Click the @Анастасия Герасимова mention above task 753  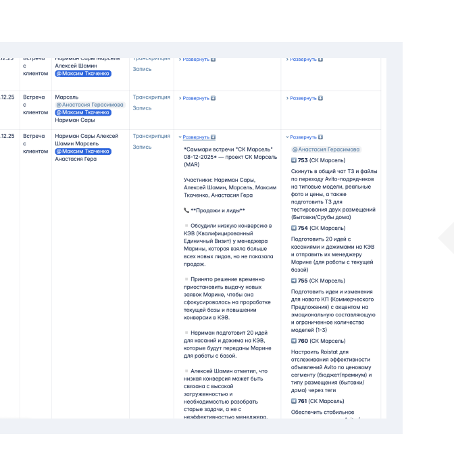click(x=326, y=149)
